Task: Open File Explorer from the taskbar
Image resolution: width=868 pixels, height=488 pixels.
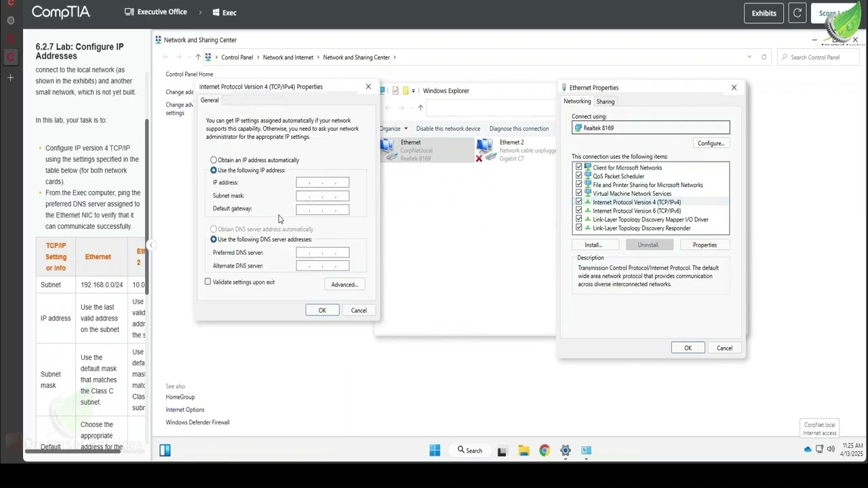Action: click(x=524, y=451)
